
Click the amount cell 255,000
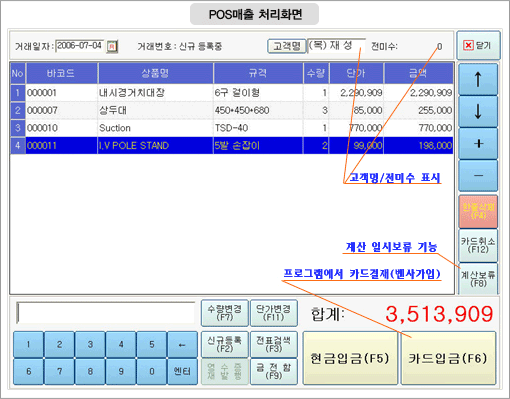[x=418, y=110]
